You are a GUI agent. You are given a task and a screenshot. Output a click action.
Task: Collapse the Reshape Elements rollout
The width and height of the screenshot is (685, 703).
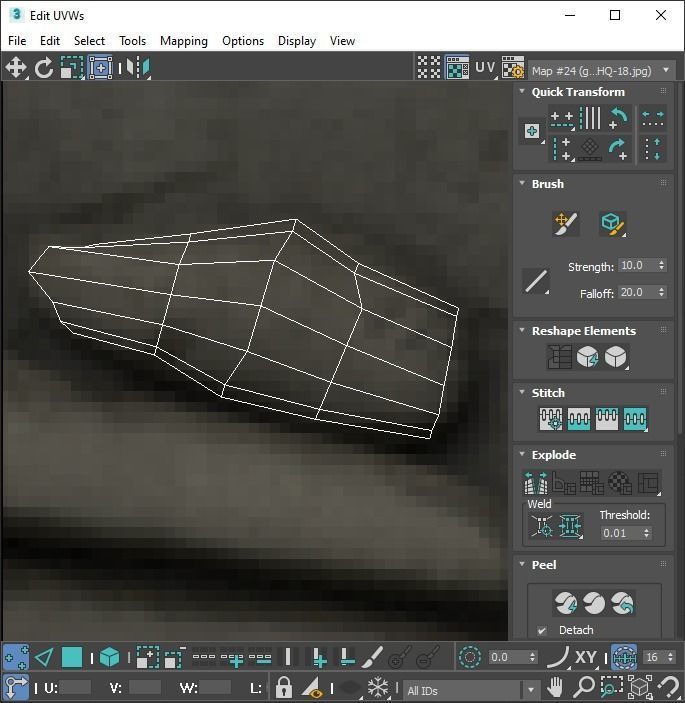(x=522, y=330)
